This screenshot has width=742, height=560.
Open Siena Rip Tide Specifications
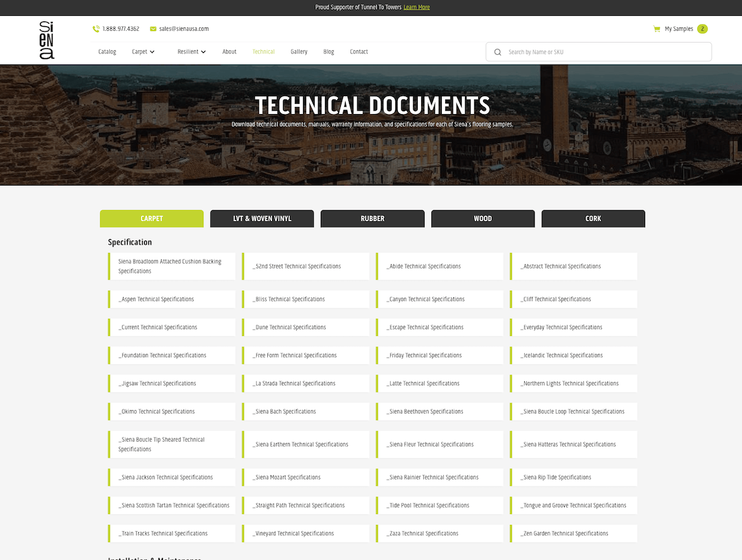coord(574,477)
